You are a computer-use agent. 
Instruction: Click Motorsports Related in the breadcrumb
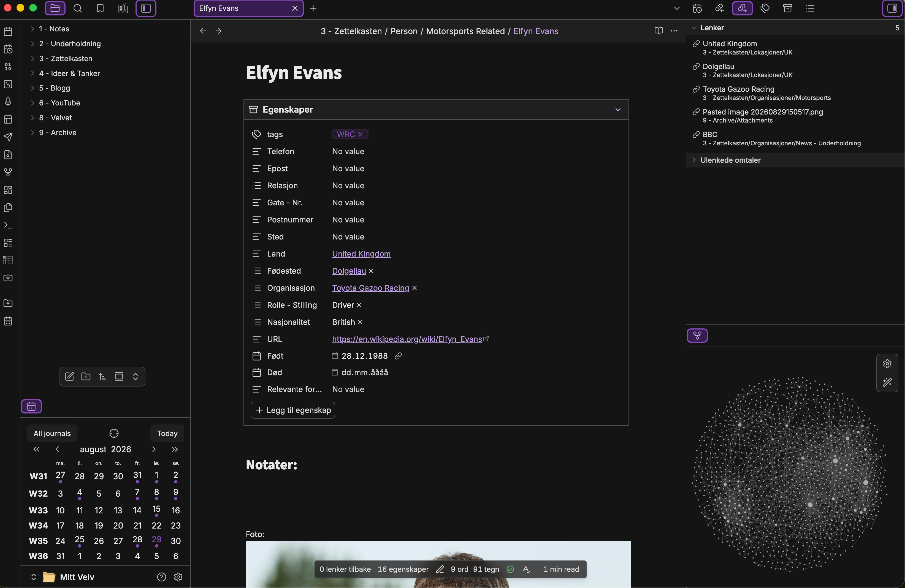(x=465, y=31)
